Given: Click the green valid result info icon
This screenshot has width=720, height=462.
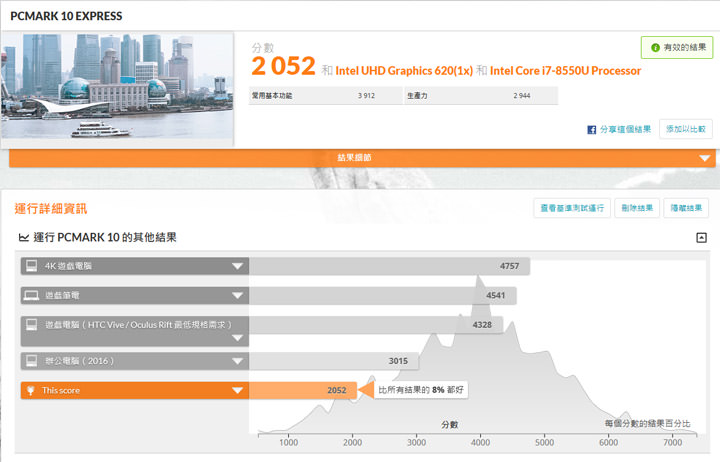Looking at the screenshot, I should point(655,47).
